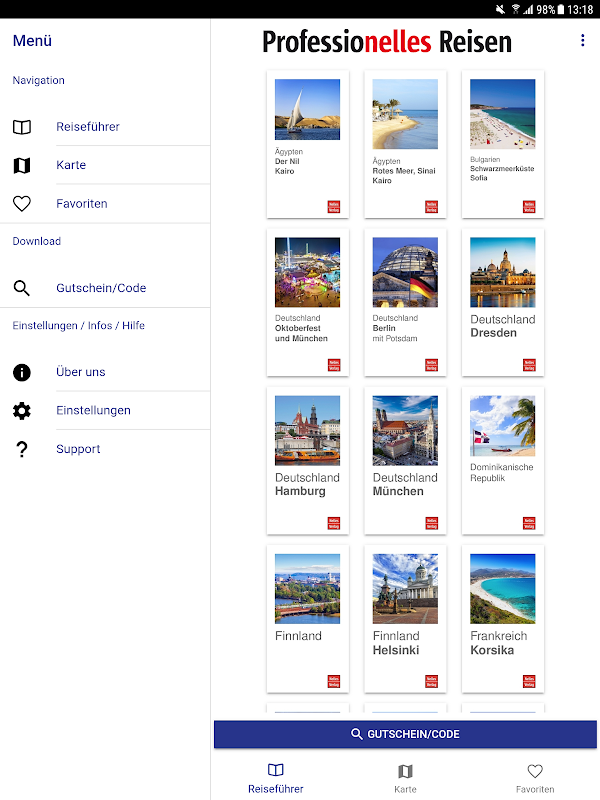Open Deutschland Hamburg cover image
This screenshot has height=800, width=600.
point(307,430)
